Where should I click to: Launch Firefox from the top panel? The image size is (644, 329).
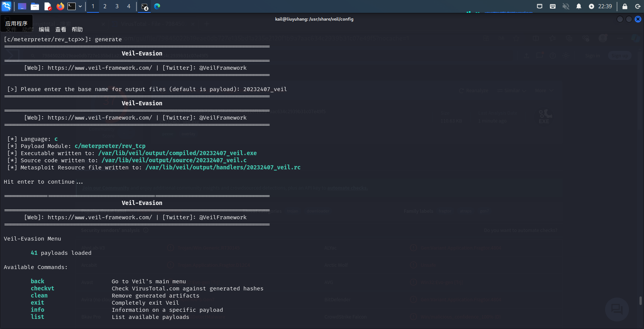click(60, 6)
